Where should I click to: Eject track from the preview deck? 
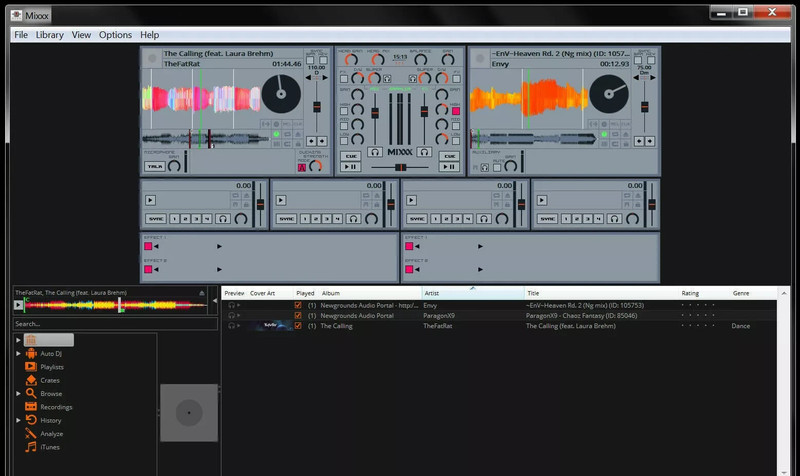[x=202, y=293]
